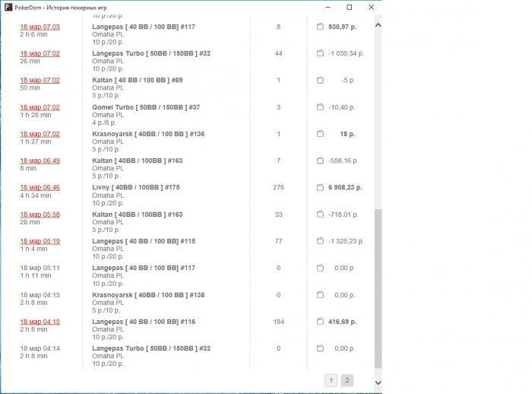This screenshot has height=394, width=532.
Task: Select table name Langepas [ 40 BB / 100 BB] #115
Action: [x=144, y=241]
